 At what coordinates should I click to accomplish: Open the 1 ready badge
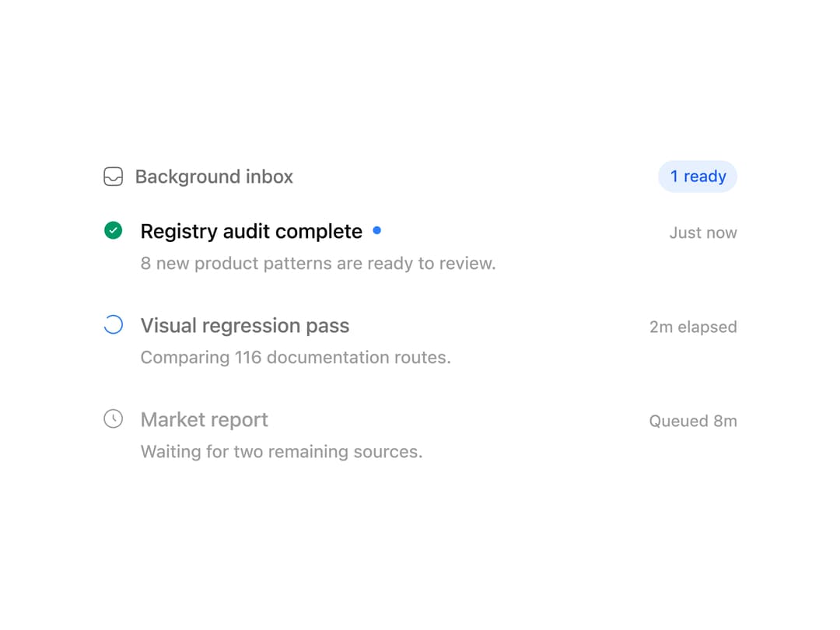[x=698, y=177]
